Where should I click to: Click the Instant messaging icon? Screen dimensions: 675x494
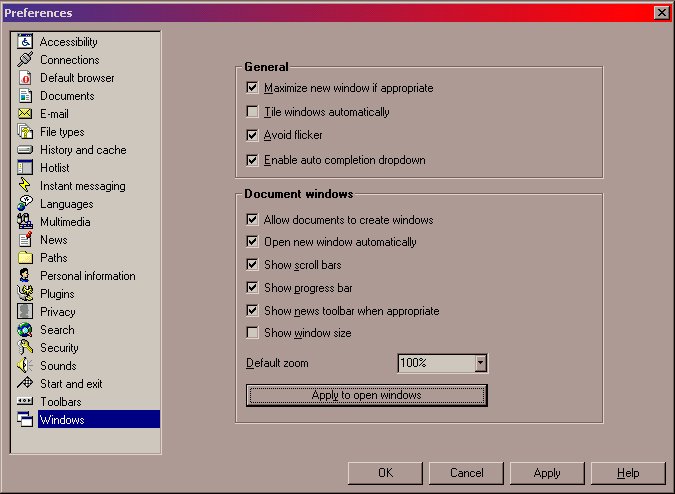pyautogui.click(x=25, y=186)
